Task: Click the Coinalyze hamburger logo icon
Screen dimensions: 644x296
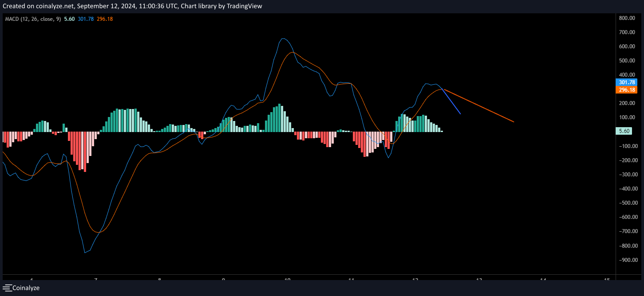Action: coord(7,288)
